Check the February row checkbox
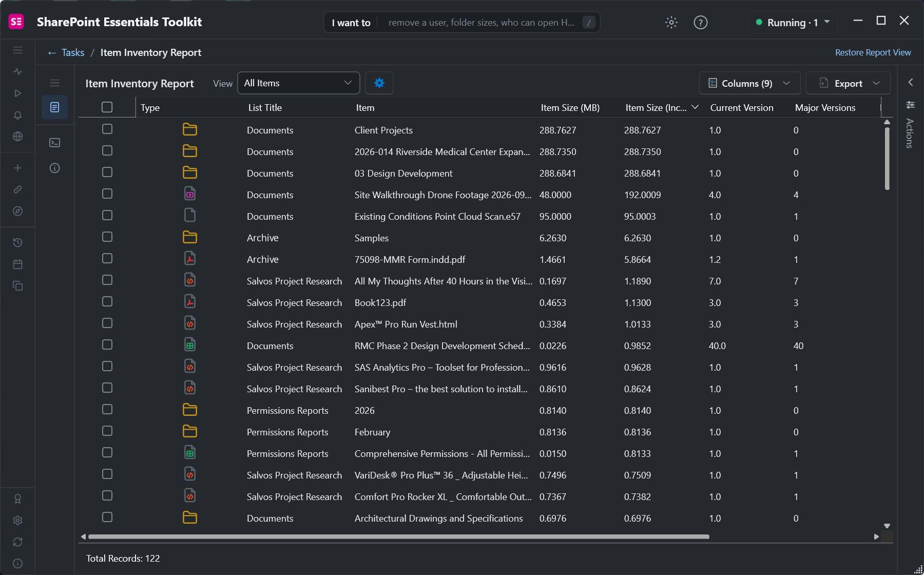924x575 pixels. [107, 431]
